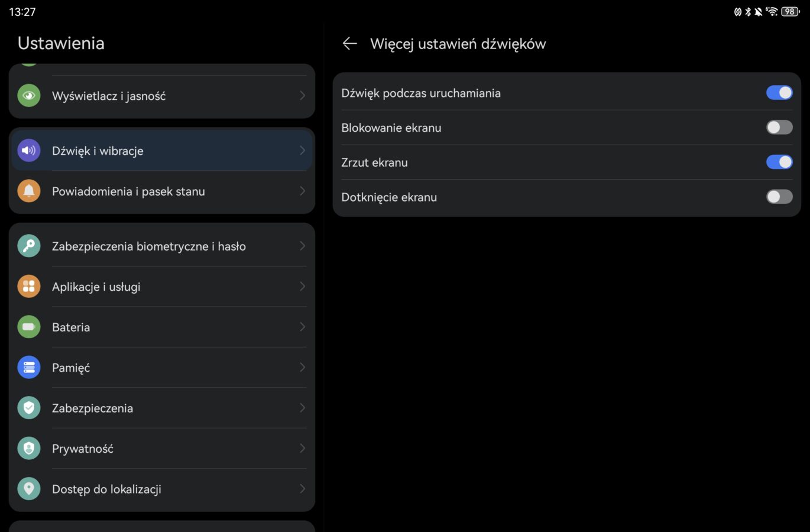Enable Dotknięcie ekranu sound switch
The width and height of the screenshot is (810, 532).
point(779,197)
